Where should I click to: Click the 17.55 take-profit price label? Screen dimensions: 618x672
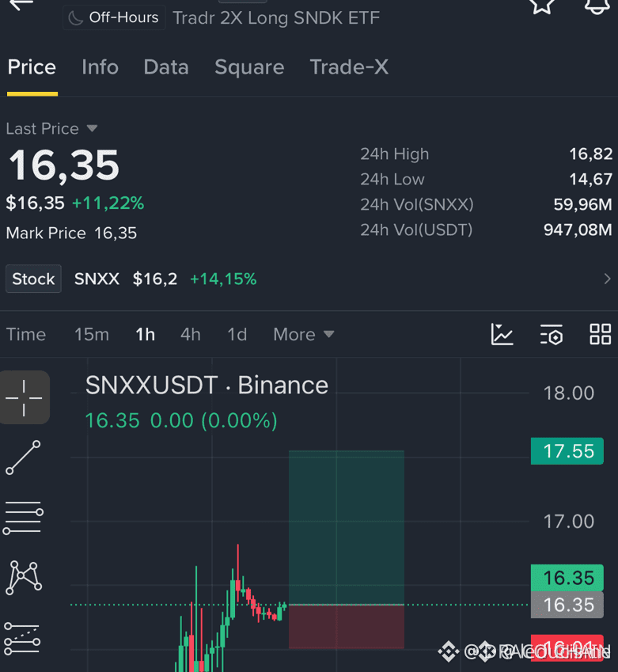567,451
